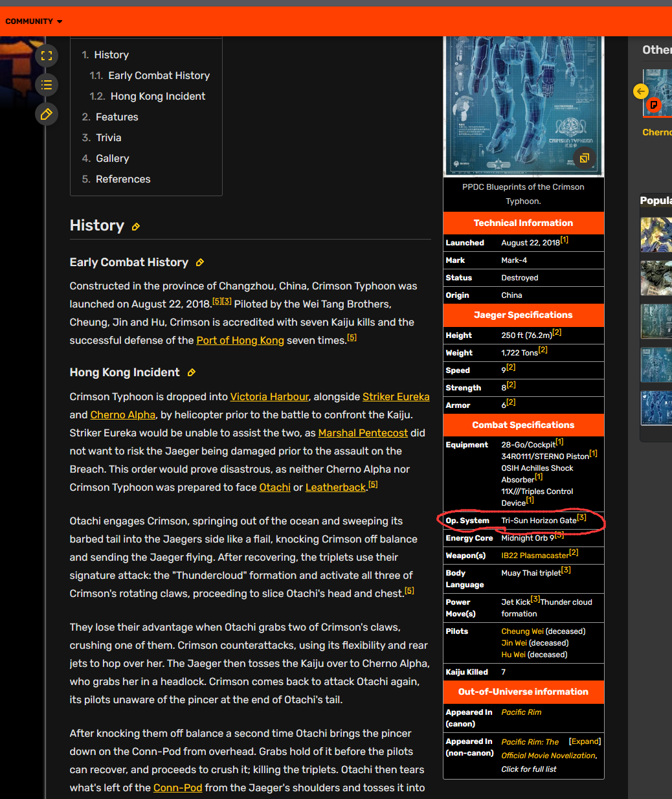
Task: Jump to References in the contents
Action: click(123, 179)
